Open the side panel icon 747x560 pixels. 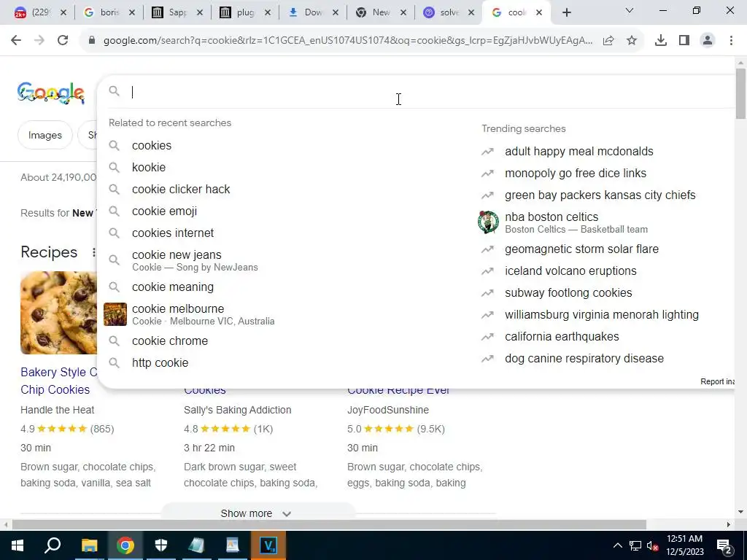tap(684, 41)
